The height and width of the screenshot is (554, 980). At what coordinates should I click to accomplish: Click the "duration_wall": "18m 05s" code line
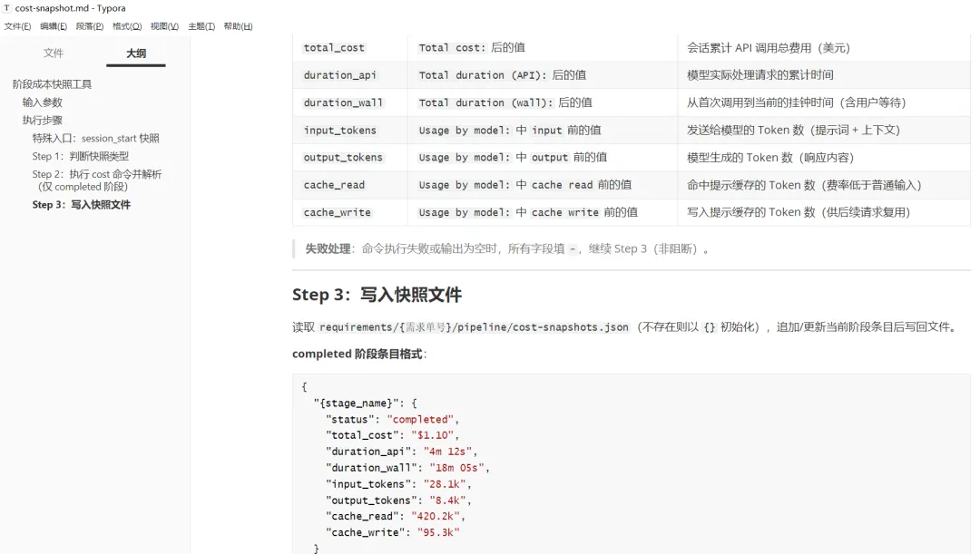[x=407, y=468]
